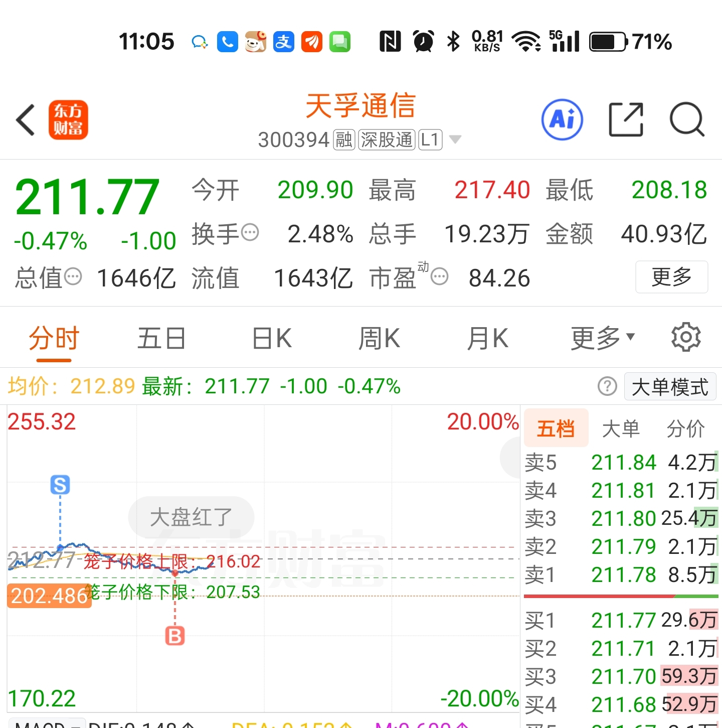Viewport: 722px width, 728px height.
Task: Select 买2 row at 211.71
Action: [x=621, y=649]
